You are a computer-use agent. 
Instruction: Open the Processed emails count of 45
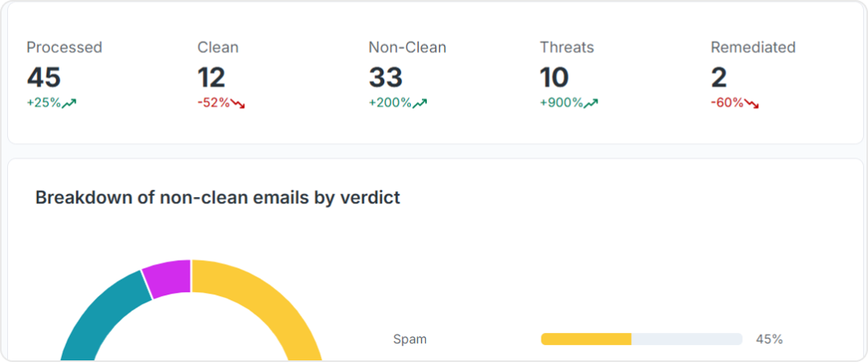(x=43, y=77)
